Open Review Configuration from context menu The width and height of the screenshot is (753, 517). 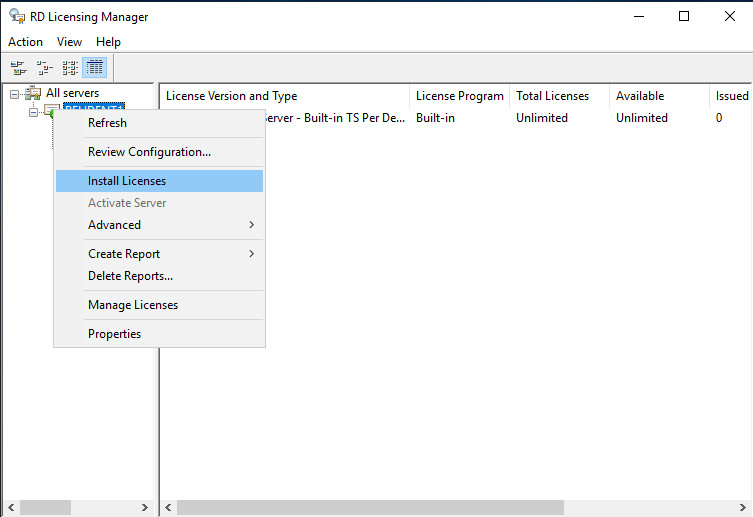(x=149, y=152)
